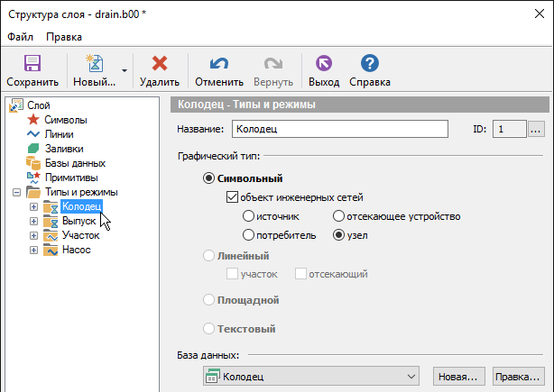Click the Типы и режимы folder icon
Image resolution: width=554 pixels, height=392 pixels.
click(x=33, y=192)
